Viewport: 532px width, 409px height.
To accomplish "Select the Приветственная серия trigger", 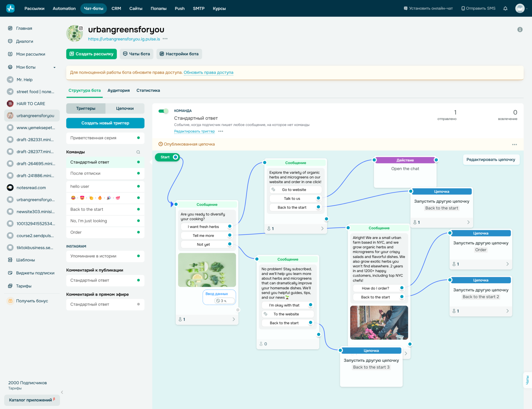I will [105, 138].
